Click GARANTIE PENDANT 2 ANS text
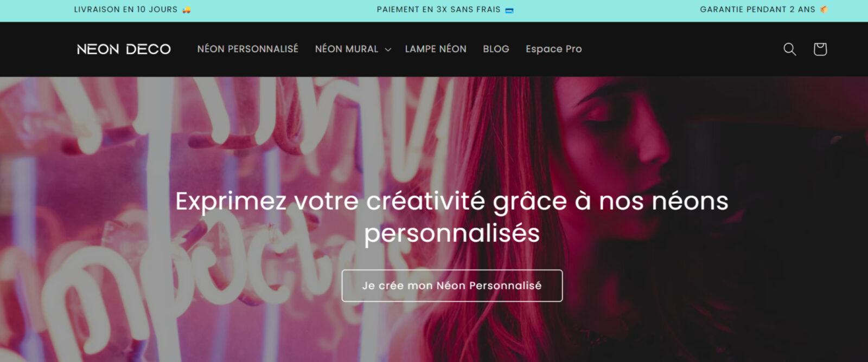The image size is (868, 362). (x=758, y=9)
